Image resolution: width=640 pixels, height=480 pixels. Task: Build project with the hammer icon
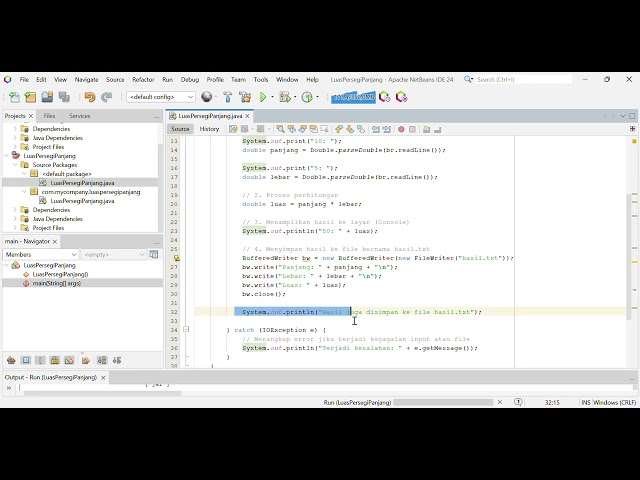point(228,97)
